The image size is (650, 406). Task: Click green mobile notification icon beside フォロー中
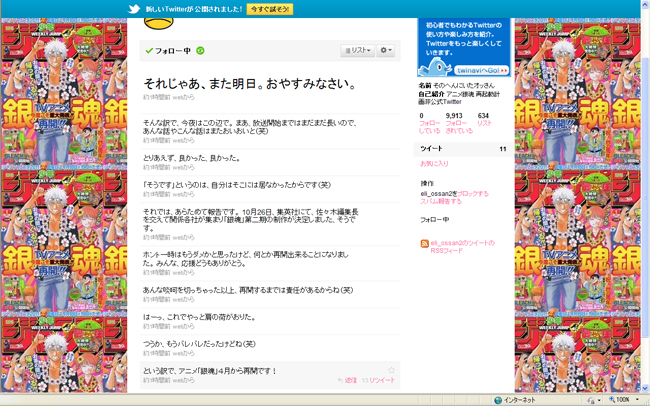coord(200,51)
